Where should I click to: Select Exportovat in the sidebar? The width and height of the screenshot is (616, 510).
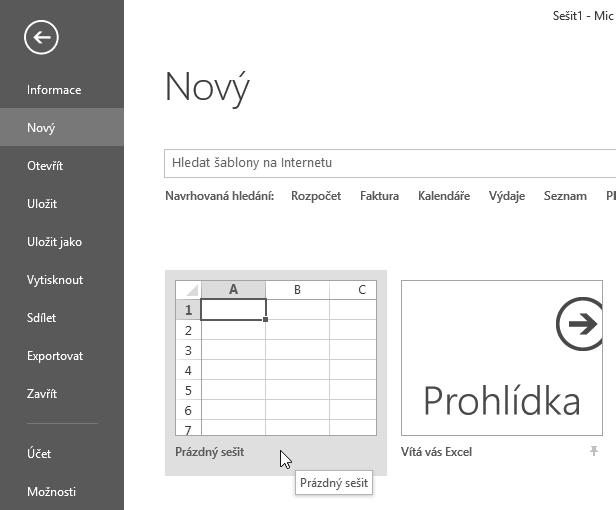point(62,356)
